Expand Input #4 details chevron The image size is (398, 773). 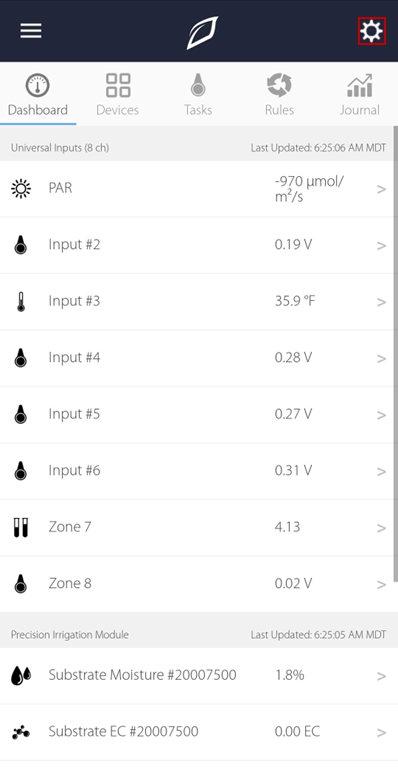[381, 358]
